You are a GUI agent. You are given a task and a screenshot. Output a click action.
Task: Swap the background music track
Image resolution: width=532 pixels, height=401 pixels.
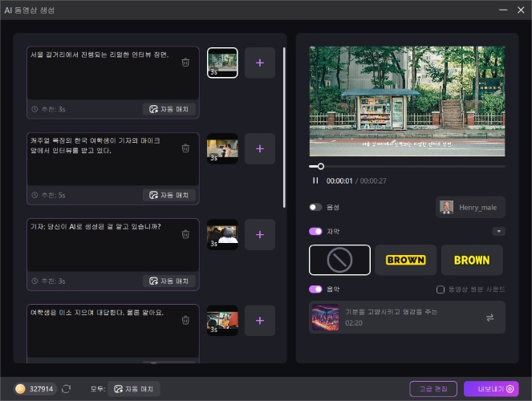coord(490,318)
